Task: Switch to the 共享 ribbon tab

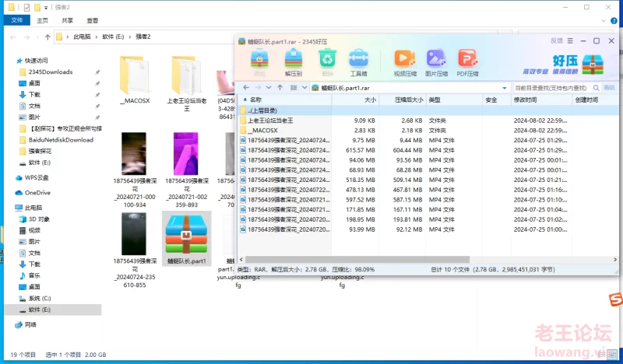Action: point(67,20)
